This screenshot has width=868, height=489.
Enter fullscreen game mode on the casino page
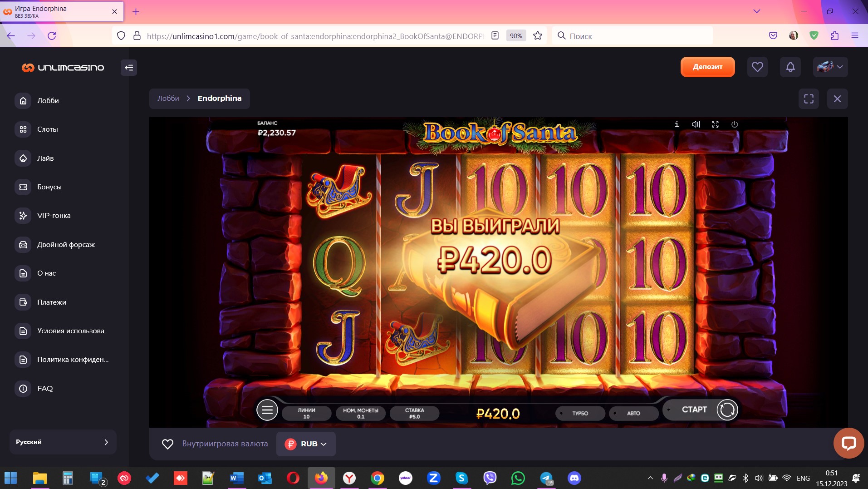809,99
